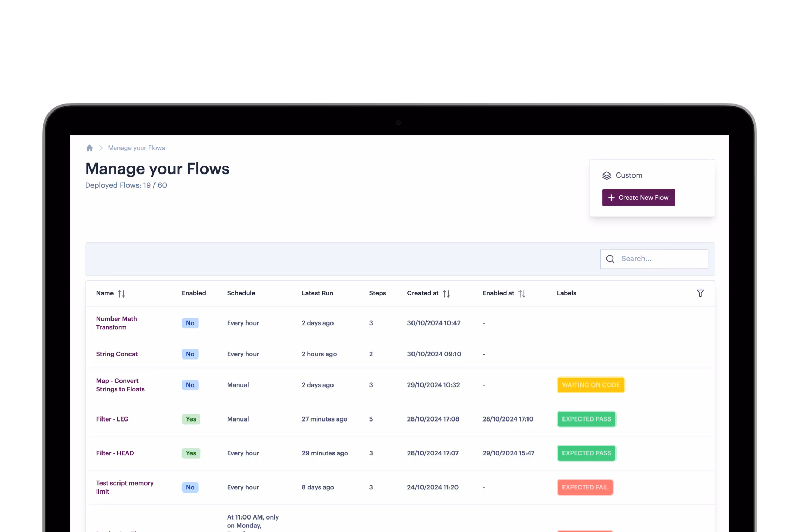Click the green EXPECTED PASS label for Filter - LEG
This screenshot has width=798, height=532.
tap(586, 419)
